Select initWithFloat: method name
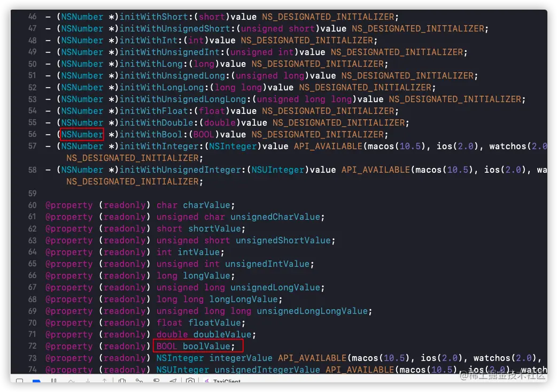 coord(156,111)
